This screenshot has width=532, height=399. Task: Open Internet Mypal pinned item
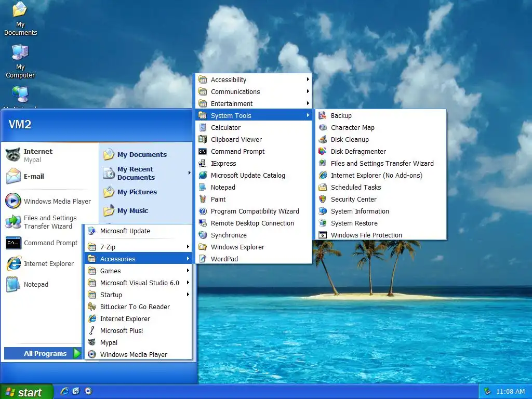[x=50, y=155]
